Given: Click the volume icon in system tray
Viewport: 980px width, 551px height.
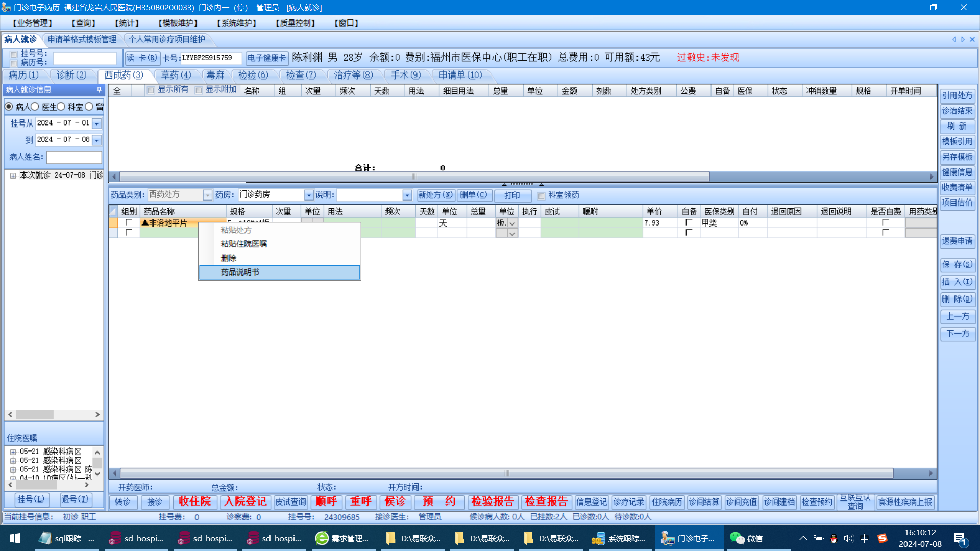Looking at the screenshot, I should pyautogui.click(x=848, y=538).
